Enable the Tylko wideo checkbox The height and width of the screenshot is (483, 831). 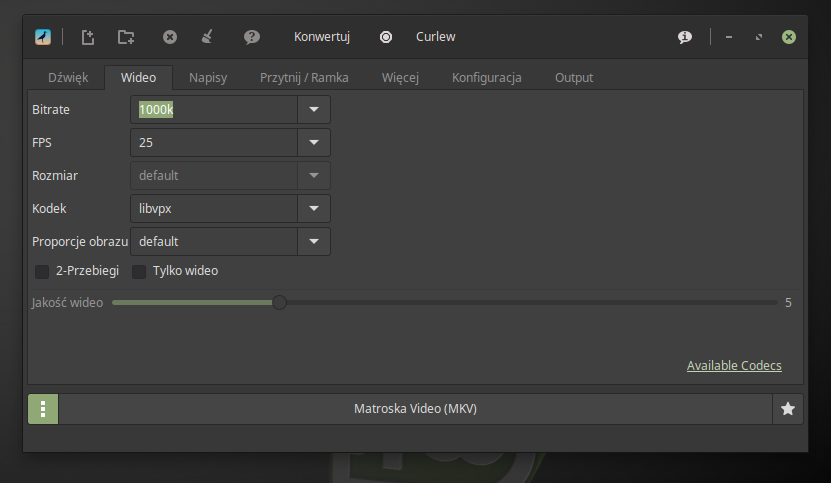(139, 271)
